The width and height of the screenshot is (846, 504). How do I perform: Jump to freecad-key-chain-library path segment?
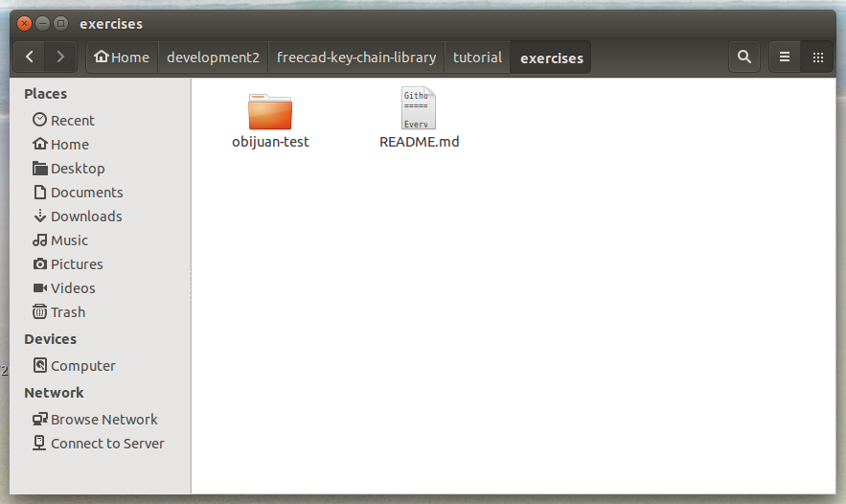[356, 57]
